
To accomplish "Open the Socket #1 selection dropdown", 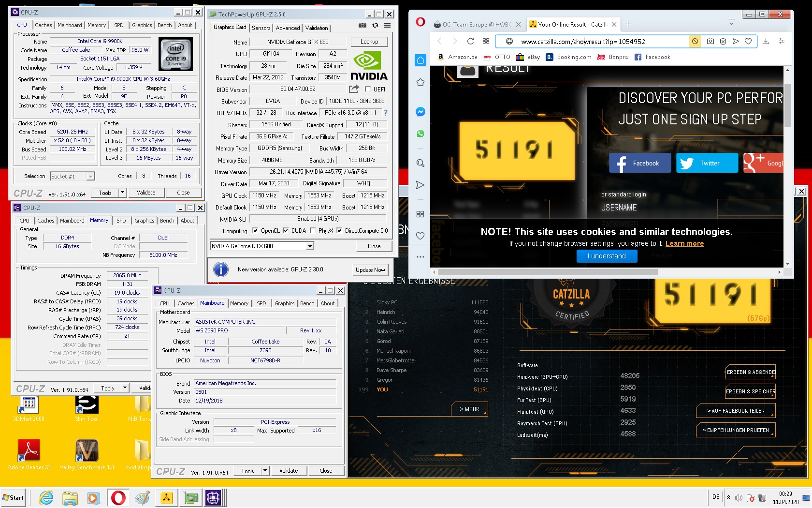I will pos(90,177).
